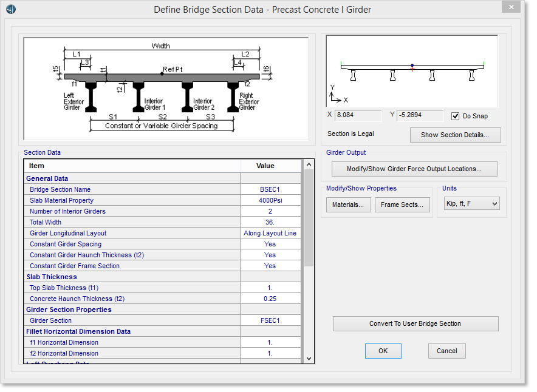Viewport: 537px width, 392px height.
Task: Click the Constant Girder Haunch Thickness (t2) label
Action: [x=87, y=255]
